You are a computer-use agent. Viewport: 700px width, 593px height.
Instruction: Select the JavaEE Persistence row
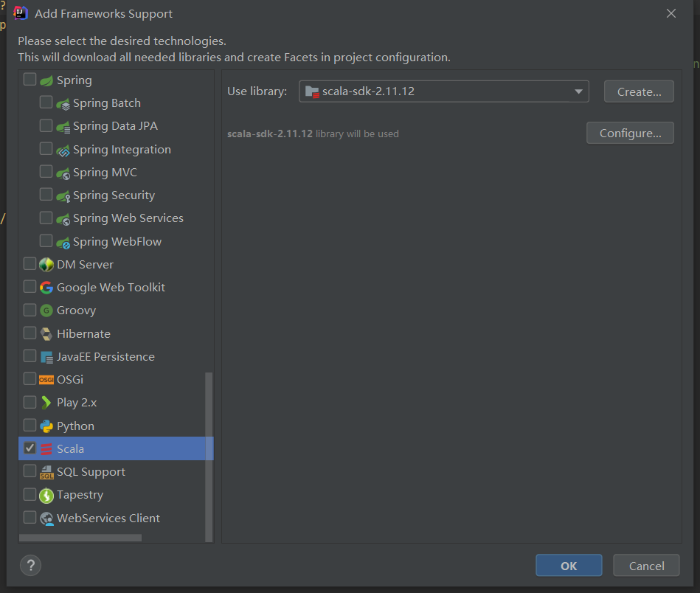pos(116,357)
